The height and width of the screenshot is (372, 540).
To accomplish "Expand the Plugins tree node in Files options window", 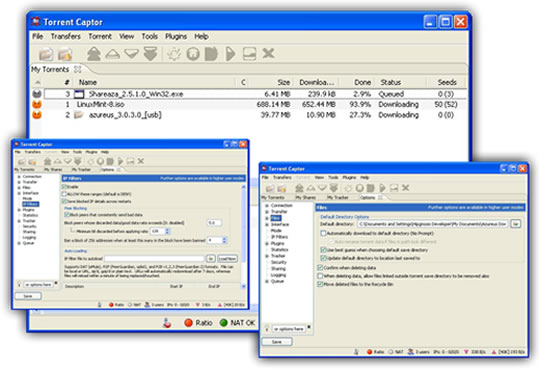I will tap(267, 244).
